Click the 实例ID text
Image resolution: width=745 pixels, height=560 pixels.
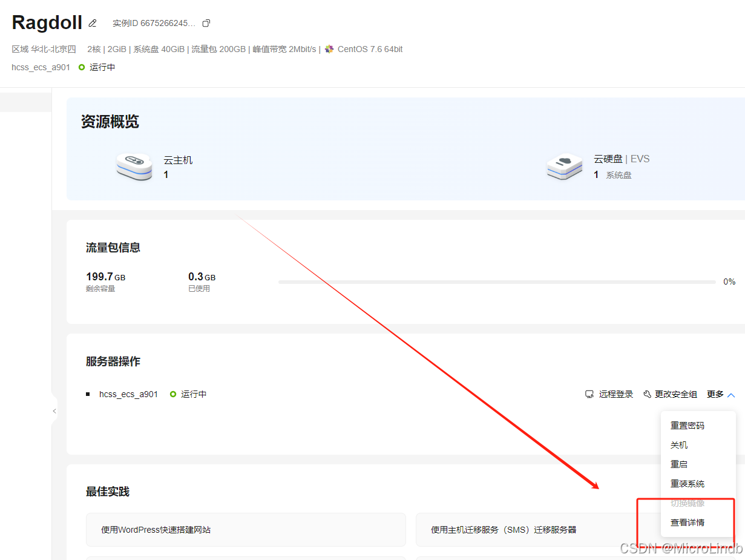point(154,24)
